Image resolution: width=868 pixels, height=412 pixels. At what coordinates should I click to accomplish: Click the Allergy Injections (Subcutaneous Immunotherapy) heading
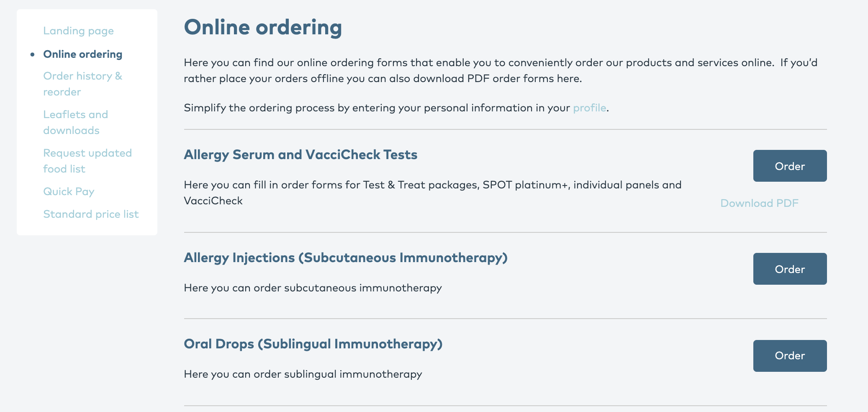coord(346,258)
